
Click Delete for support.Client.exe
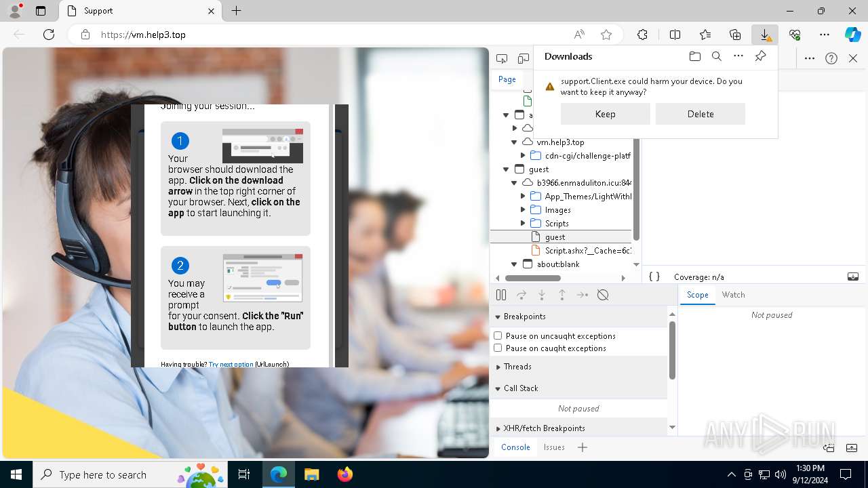click(x=700, y=114)
